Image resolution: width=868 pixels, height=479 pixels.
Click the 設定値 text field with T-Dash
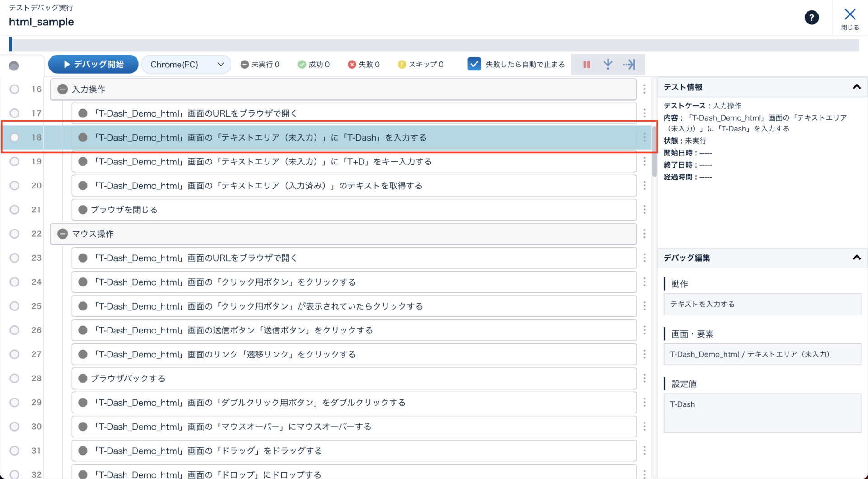[x=762, y=413]
